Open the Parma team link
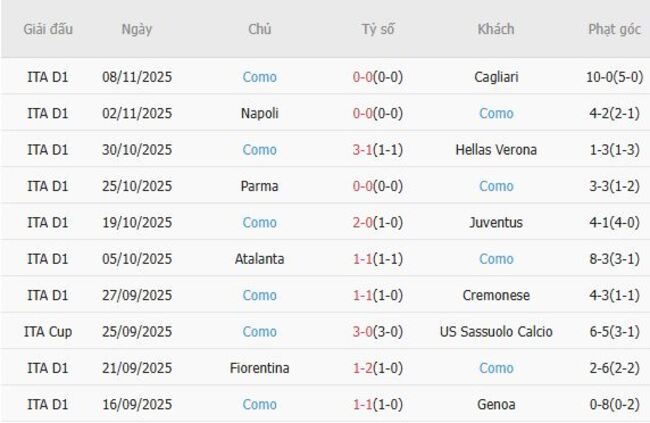650x423 pixels. pos(260,186)
